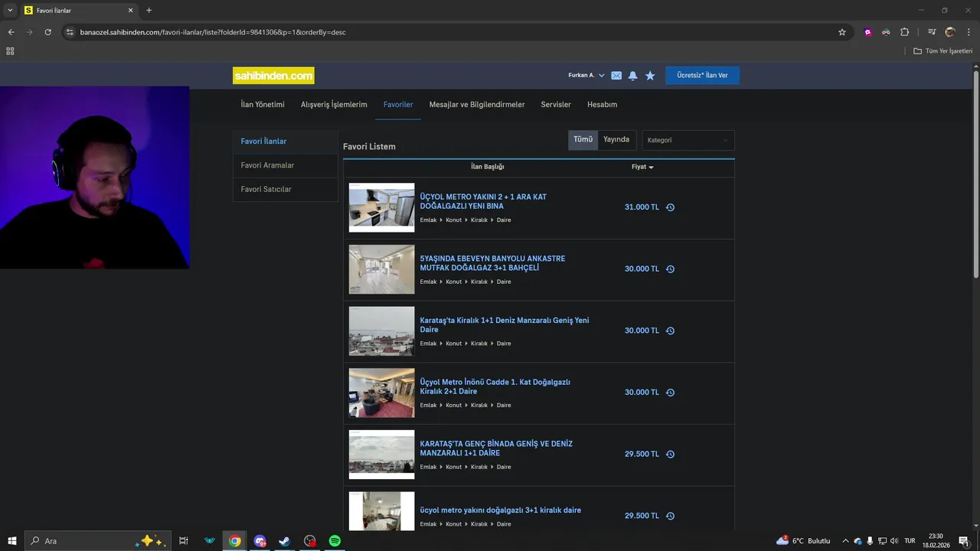Open Spotify from the taskbar
The image size is (980, 551).
click(x=335, y=541)
